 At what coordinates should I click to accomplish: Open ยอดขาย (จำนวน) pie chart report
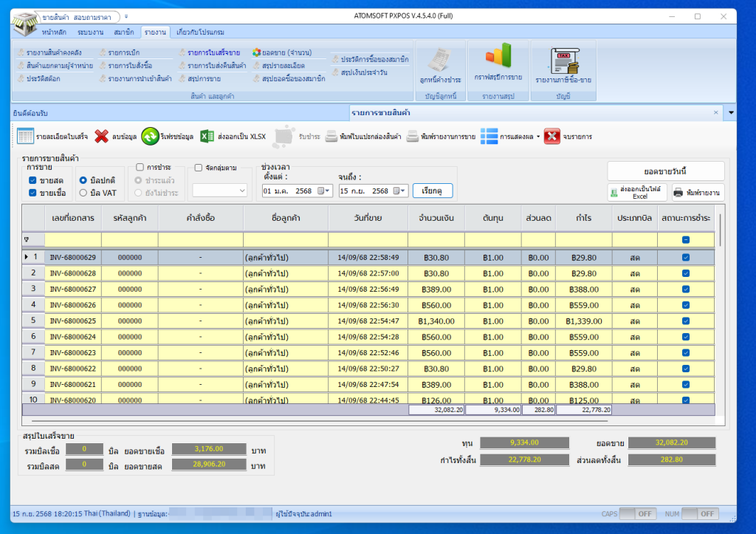pyautogui.click(x=282, y=52)
